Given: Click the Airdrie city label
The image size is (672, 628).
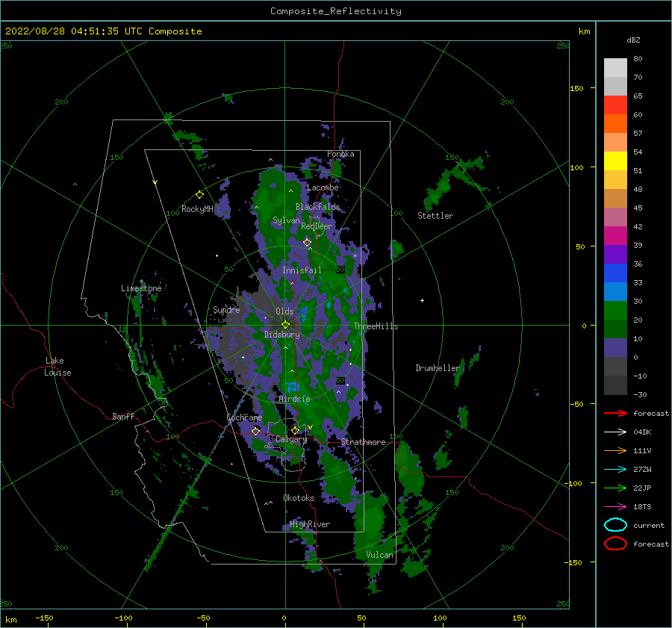Looking at the screenshot, I should tap(294, 399).
